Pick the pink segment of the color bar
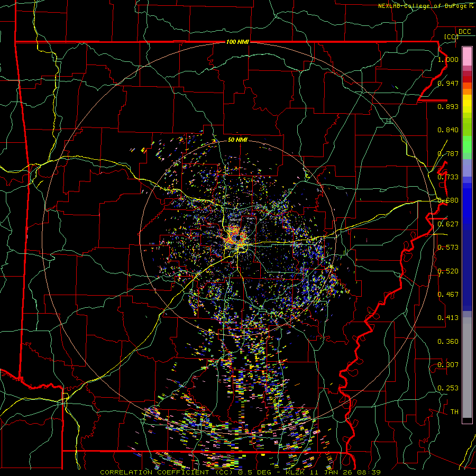The width and height of the screenshot is (476, 476). tap(467, 56)
